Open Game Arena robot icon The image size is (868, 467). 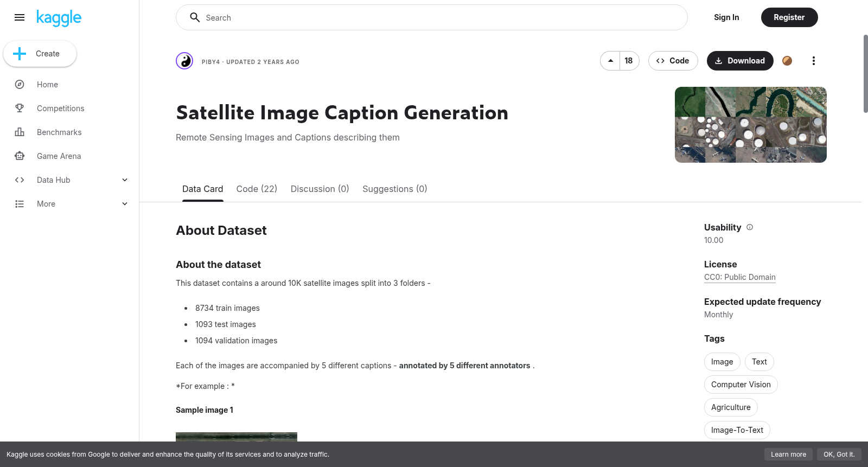[x=20, y=156]
